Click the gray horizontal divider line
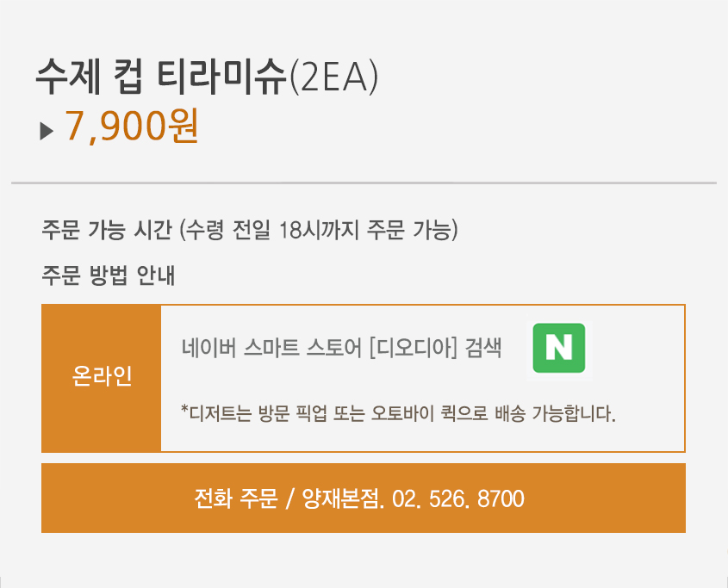 (364, 183)
